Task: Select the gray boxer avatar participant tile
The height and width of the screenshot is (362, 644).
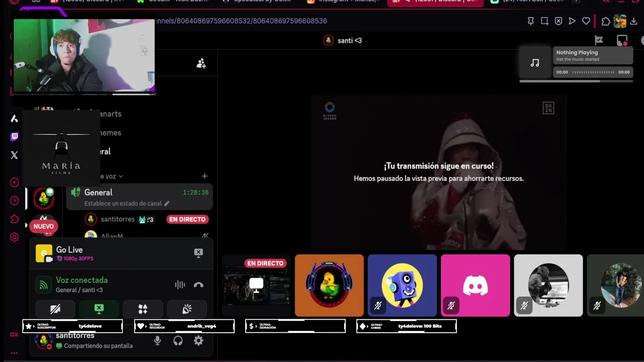Action: coord(548,285)
